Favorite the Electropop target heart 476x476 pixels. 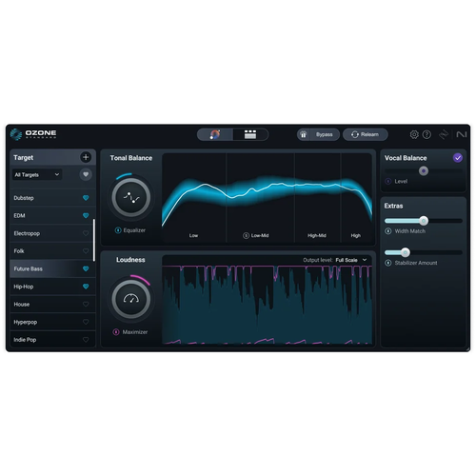pyautogui.click(x=86, y=233)
